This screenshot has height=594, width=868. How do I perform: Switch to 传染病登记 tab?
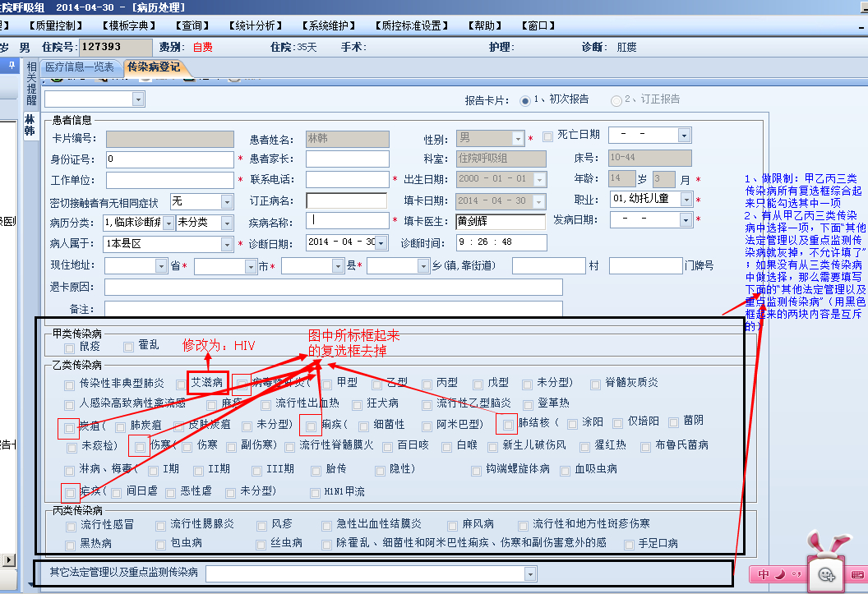(x=155, y=67)
